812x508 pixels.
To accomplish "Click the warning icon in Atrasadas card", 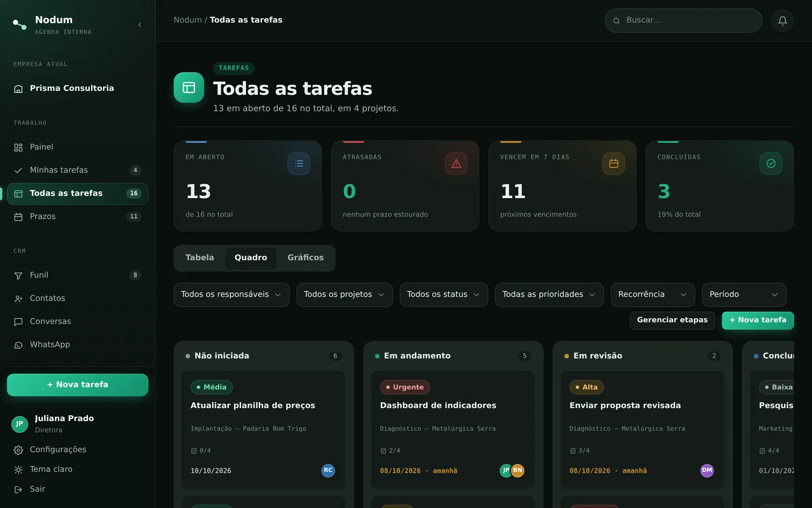I will (456, 164).
